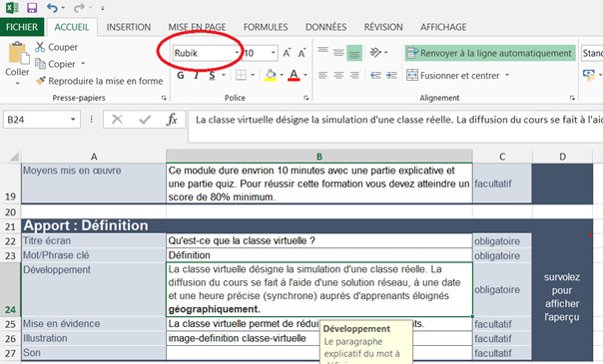Click in the formula bar text
This screenshot has width=603, height=364.
398,120
